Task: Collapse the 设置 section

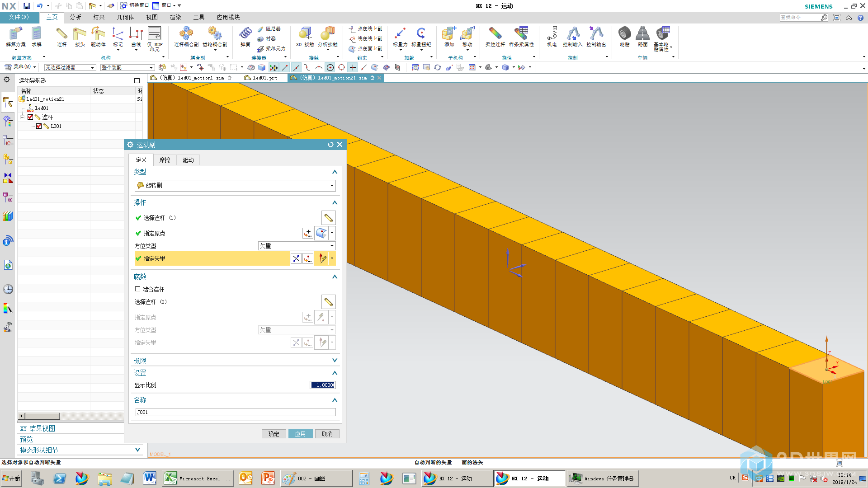Action: point(335,373)
